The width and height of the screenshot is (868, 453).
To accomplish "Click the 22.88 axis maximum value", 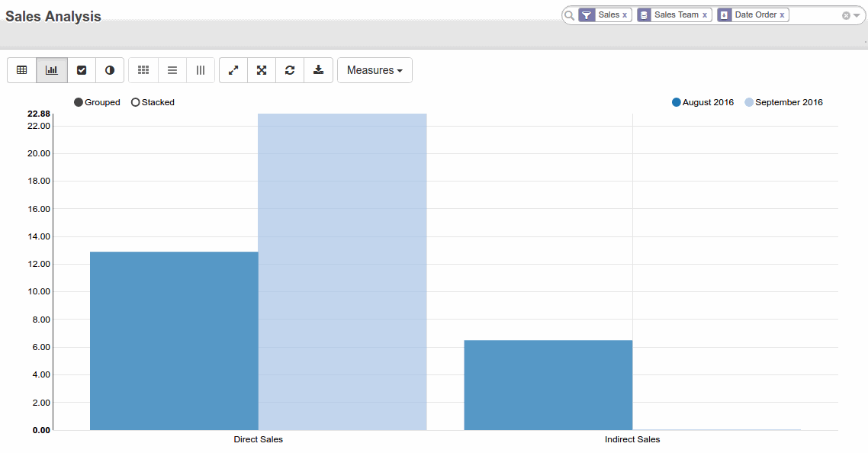I will coord(39,114).
